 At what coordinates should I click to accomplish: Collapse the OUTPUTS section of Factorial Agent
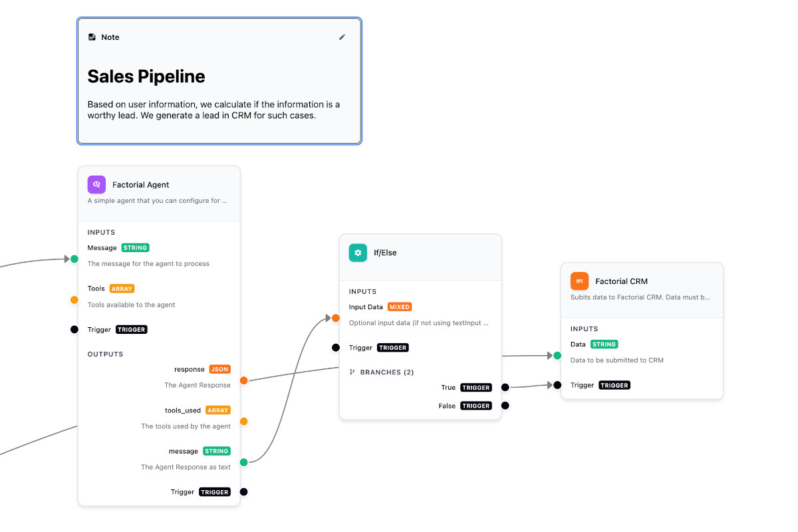105,354
